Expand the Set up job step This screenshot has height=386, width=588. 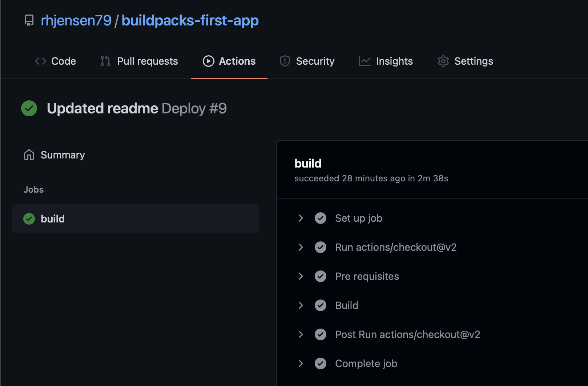click(x=301, y=218)
